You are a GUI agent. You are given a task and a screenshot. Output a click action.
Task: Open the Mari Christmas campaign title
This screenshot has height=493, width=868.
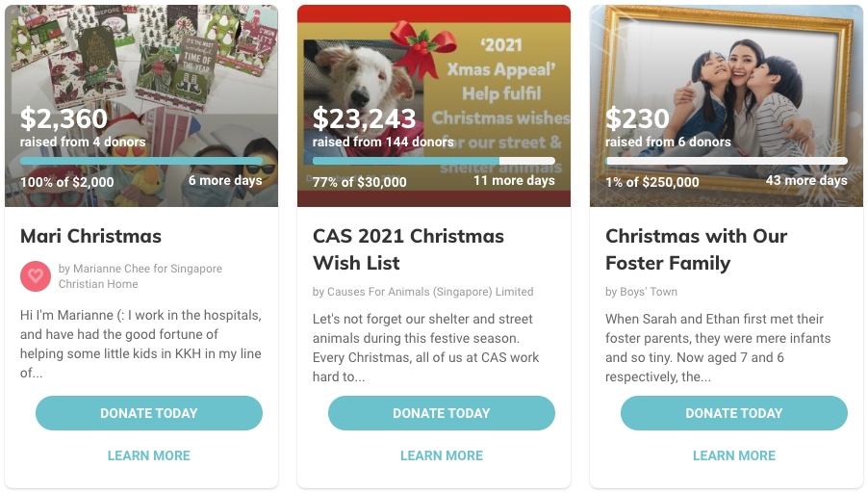coord(90,236)
